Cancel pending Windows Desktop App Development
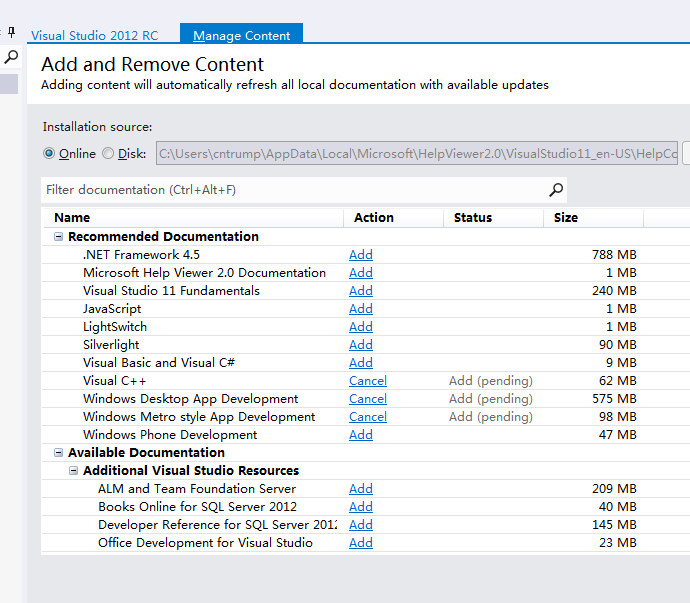690x603 pixels. (x=368, y=399)
